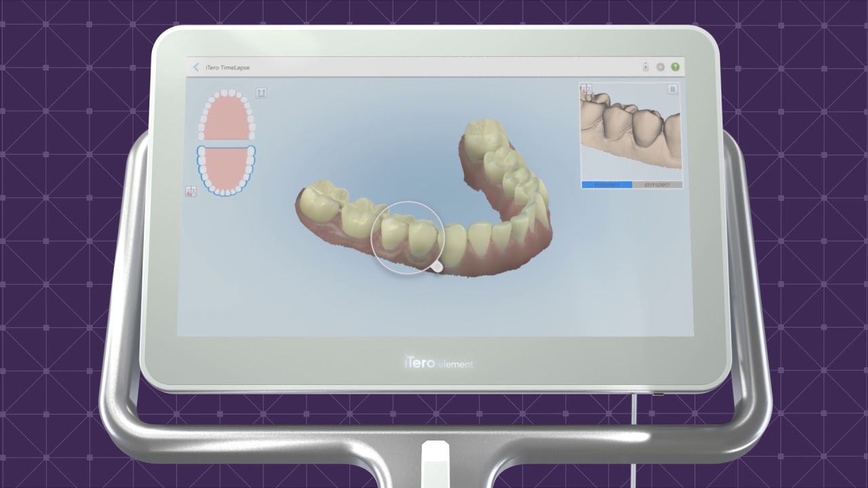Click the iTero element logo on the bezel
Screen dimensions: 868x488
(x=438, y=363)
